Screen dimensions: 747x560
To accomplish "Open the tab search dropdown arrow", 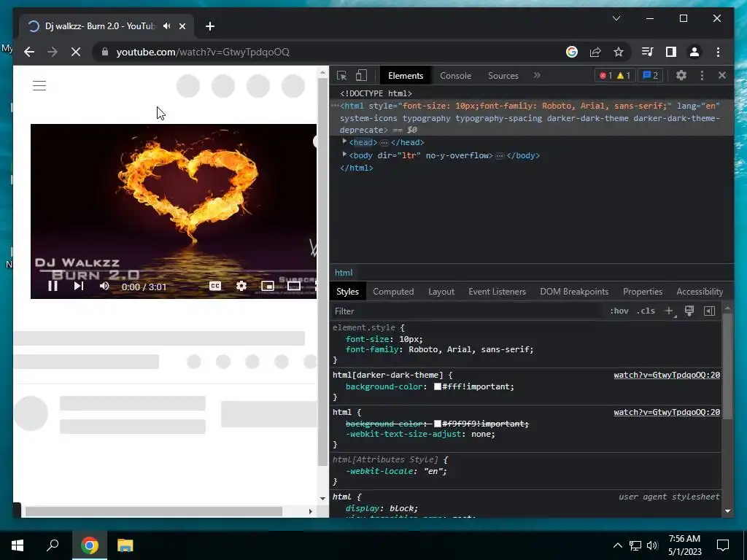I will point(616,18).
